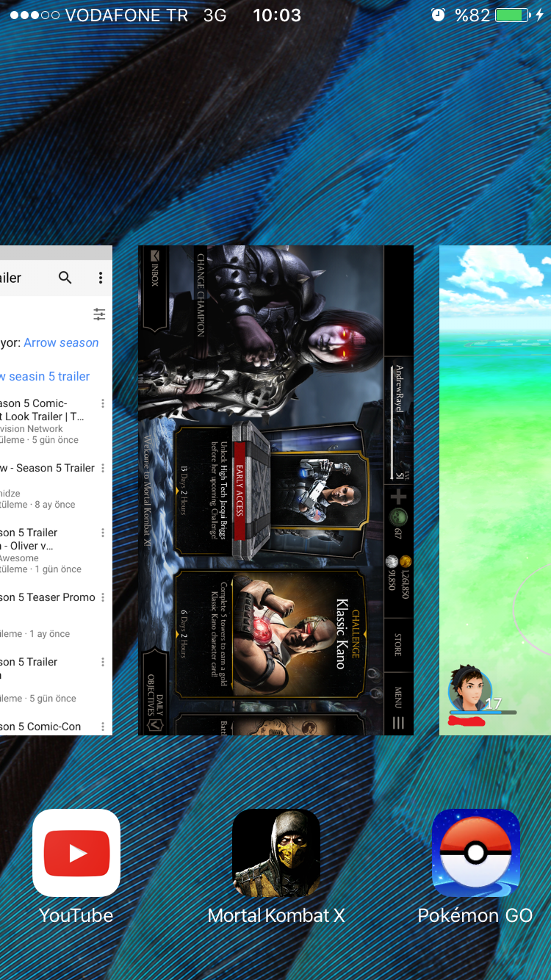
Task: Open options for the 'Season 5 Trailer' 5 gün önce video
Action: [103, 662]
